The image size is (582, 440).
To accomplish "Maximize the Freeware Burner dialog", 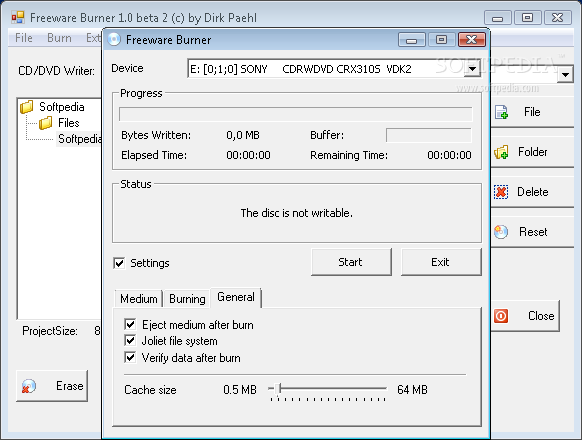I will (x=441, y=39).
